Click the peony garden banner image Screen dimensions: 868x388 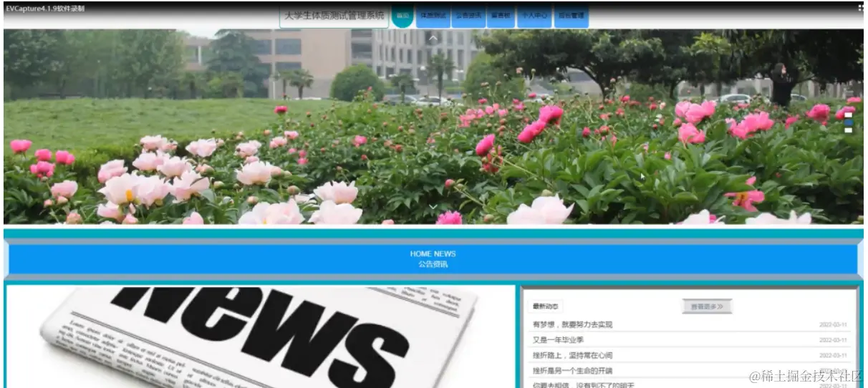[433, 127]
